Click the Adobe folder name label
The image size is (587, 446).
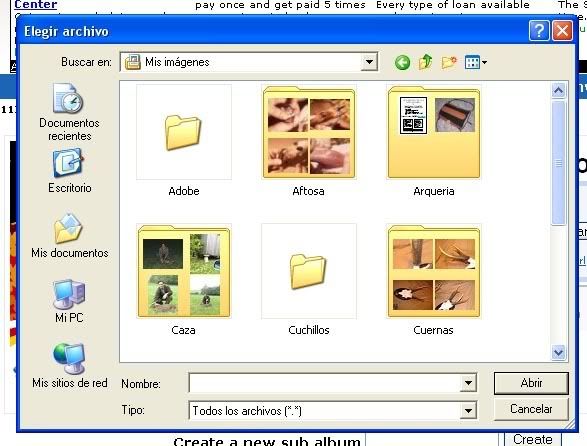pyautogui.click(x=184, y=191)
